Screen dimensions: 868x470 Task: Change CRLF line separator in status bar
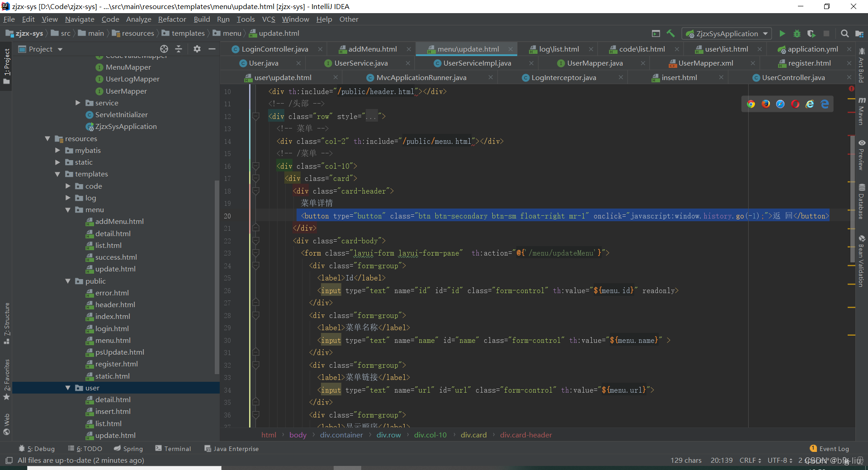click(750, 461)
